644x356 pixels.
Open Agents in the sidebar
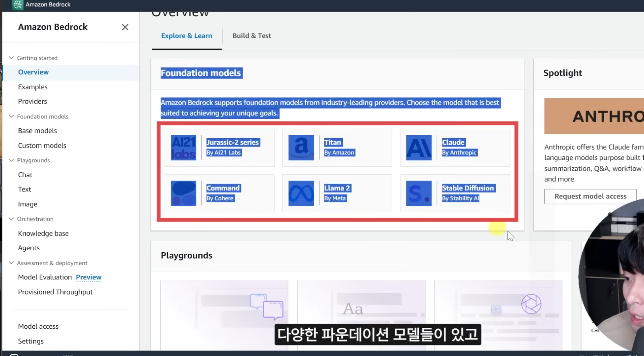pyautogui.click(x=29, y=248)
